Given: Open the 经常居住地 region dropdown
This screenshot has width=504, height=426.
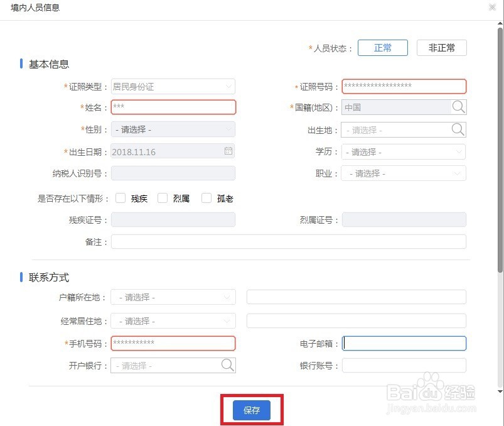Looking at the screenshot, I should pos(173,321).
